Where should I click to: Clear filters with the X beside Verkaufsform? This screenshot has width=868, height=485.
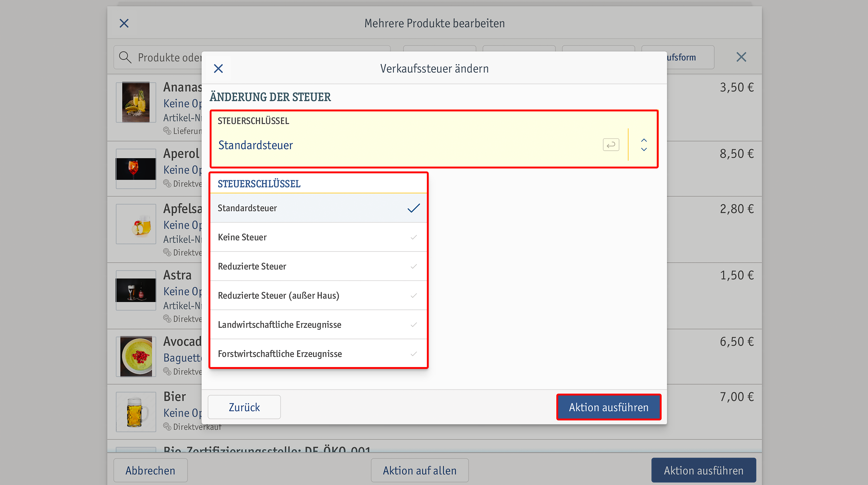[741, 57]
